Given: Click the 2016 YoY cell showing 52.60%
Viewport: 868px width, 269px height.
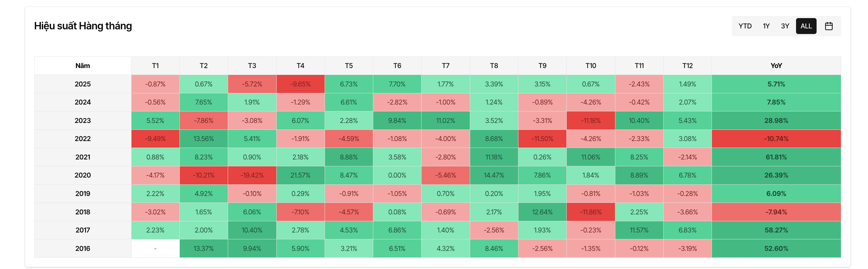Looking at the screenshot, I should point(776,248).
